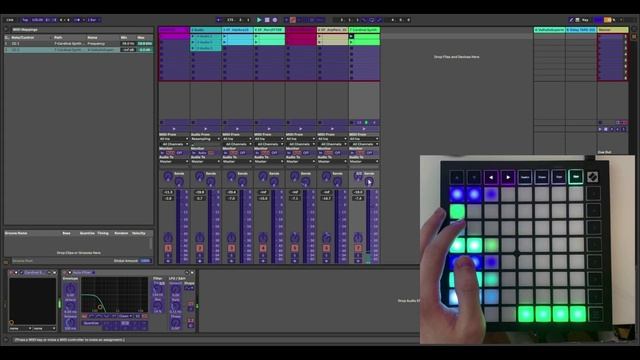Toggle Track 2 activator button

(x=200, y=248)
